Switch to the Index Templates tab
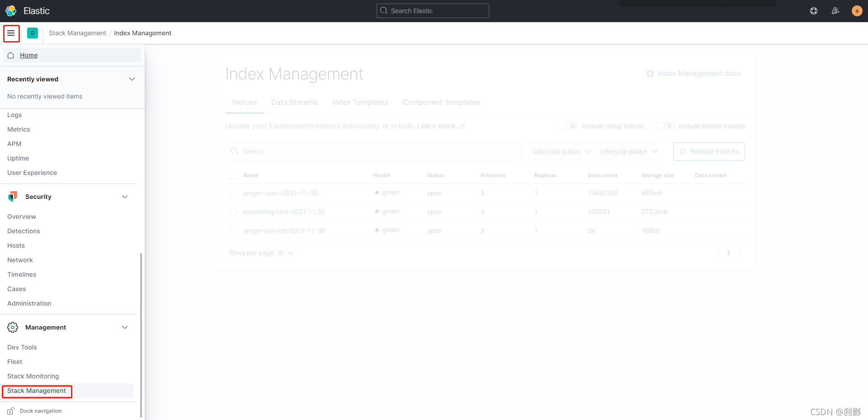This screenshot has width=868, height=420. (360, 103)
